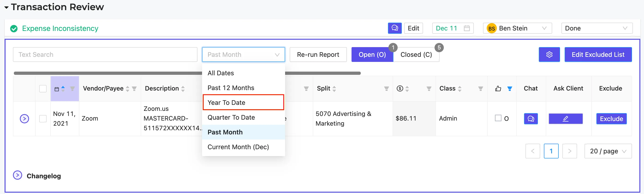Open the Done status dropdown

point(597,28)
